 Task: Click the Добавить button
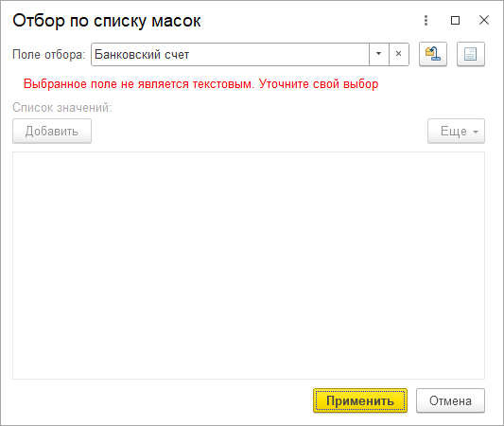pyautogui.click(x=52, y=131)
